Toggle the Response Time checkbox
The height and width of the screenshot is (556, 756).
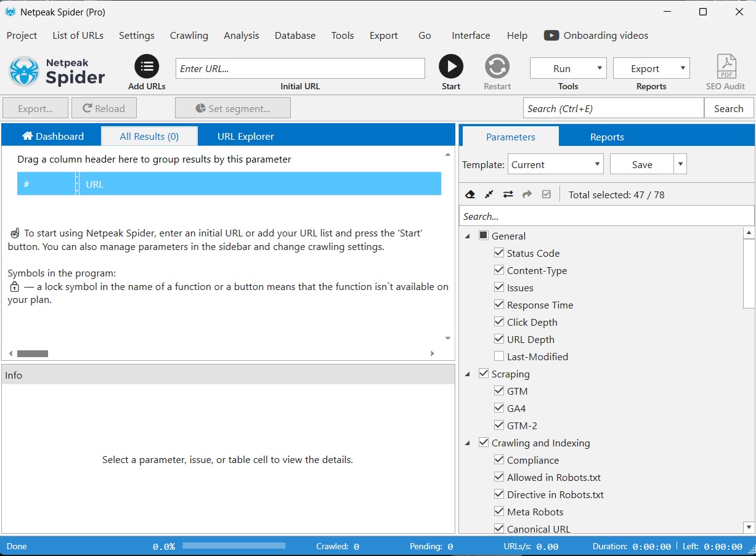tap(500, 305)
